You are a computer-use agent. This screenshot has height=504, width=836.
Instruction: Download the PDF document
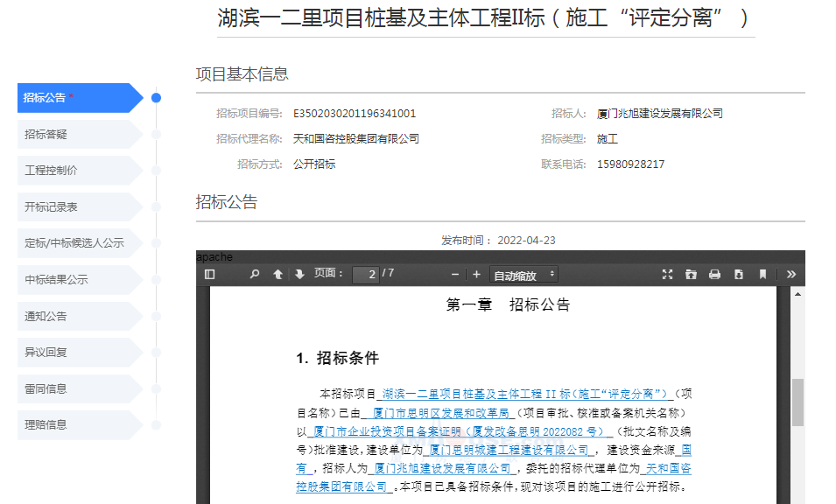click(738, 275)
